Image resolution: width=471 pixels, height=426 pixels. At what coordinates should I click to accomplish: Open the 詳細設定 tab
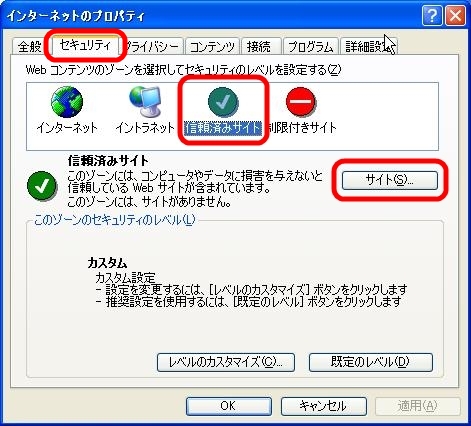click(368, 46)
